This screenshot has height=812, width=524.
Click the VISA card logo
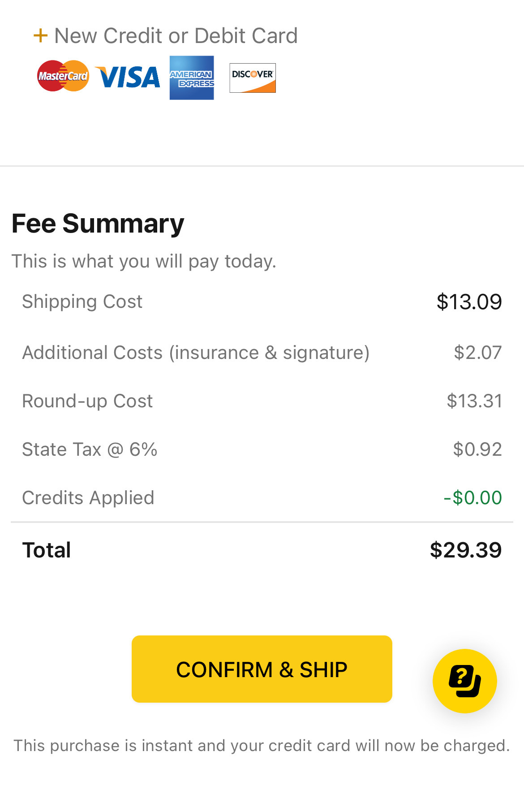click(128, 77)
